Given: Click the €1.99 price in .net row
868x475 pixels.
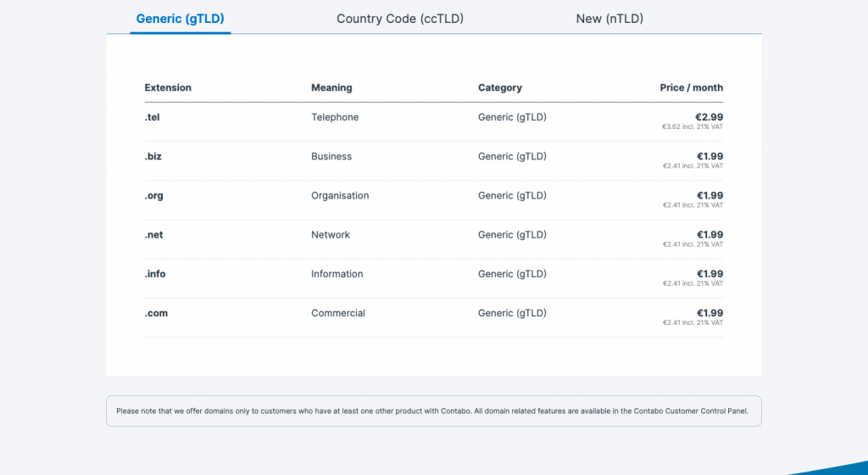Looking at the screenshot, I should pyautogui.click(x=709, y=235).
